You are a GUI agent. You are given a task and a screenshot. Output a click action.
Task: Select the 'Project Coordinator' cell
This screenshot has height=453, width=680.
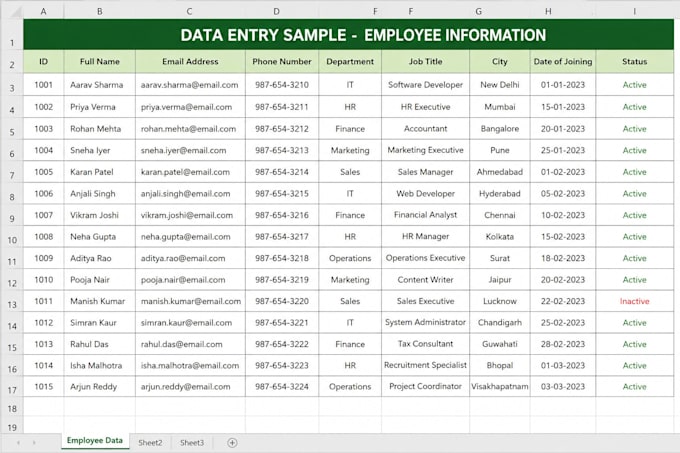tap(425, 386)
